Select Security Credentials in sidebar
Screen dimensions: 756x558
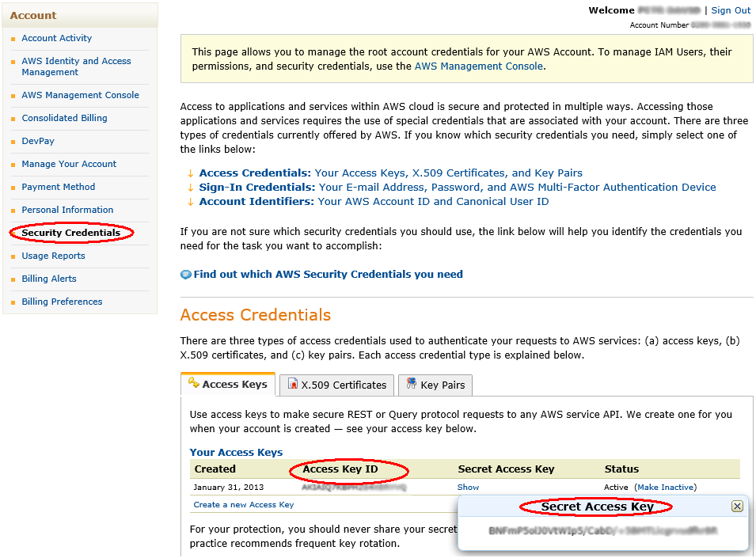click(71, 233)
